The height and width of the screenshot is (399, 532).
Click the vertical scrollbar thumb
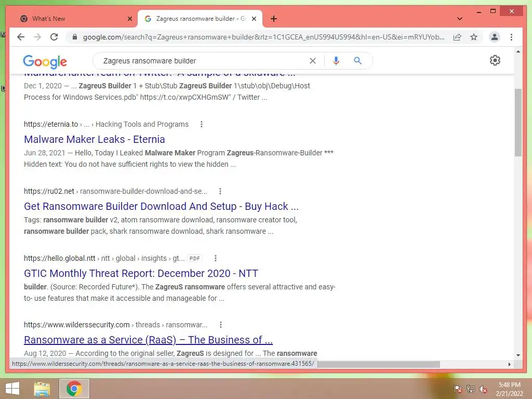click(518, 122)
